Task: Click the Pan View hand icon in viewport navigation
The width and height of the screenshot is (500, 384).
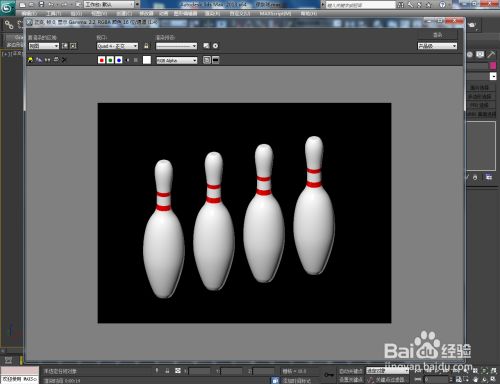Action: click(476, 379)
